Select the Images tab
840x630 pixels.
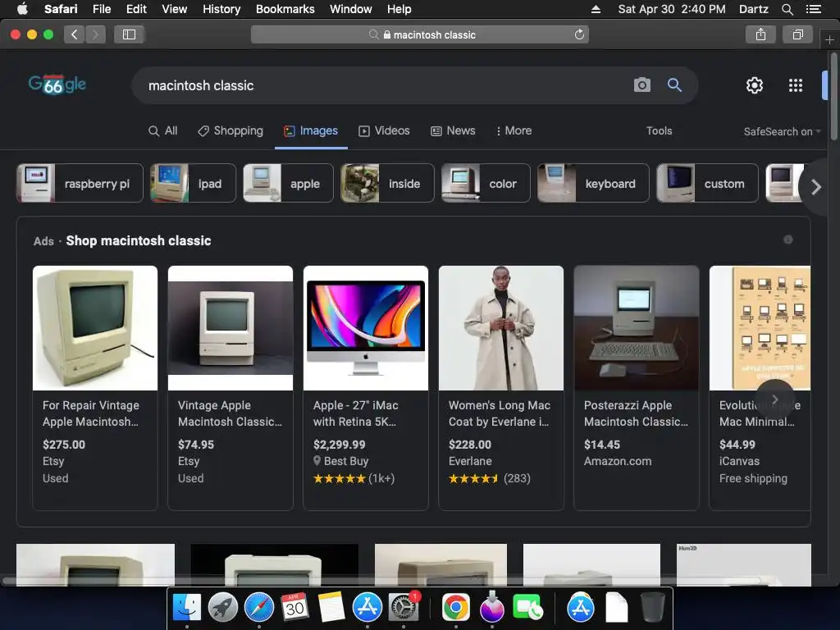[311, 130]
